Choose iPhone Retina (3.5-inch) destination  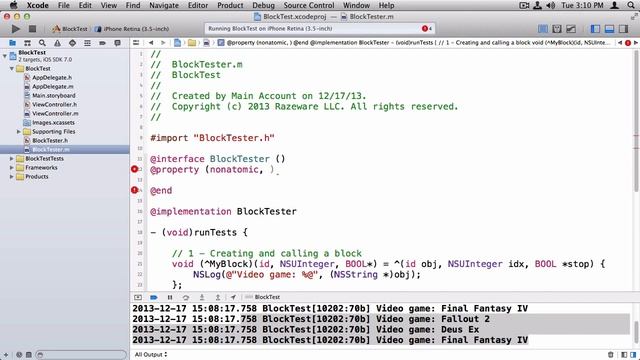pos(132,29)
